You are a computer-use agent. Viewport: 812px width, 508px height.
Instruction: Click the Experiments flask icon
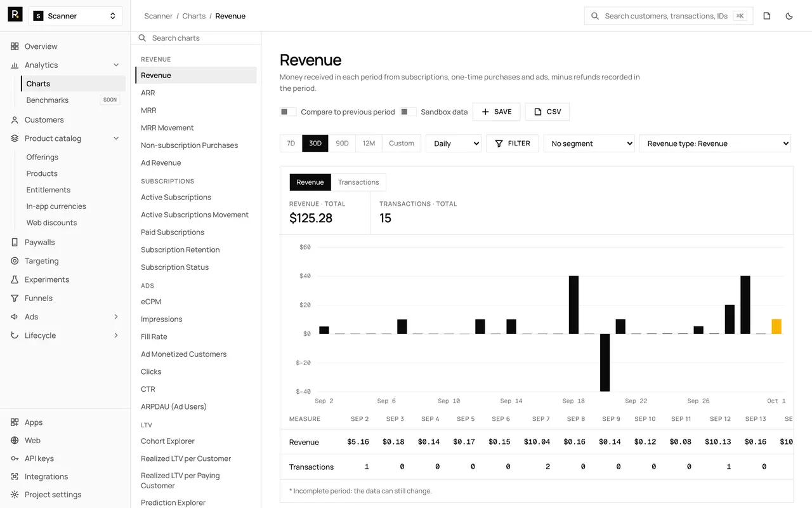(x=15, y=279)
